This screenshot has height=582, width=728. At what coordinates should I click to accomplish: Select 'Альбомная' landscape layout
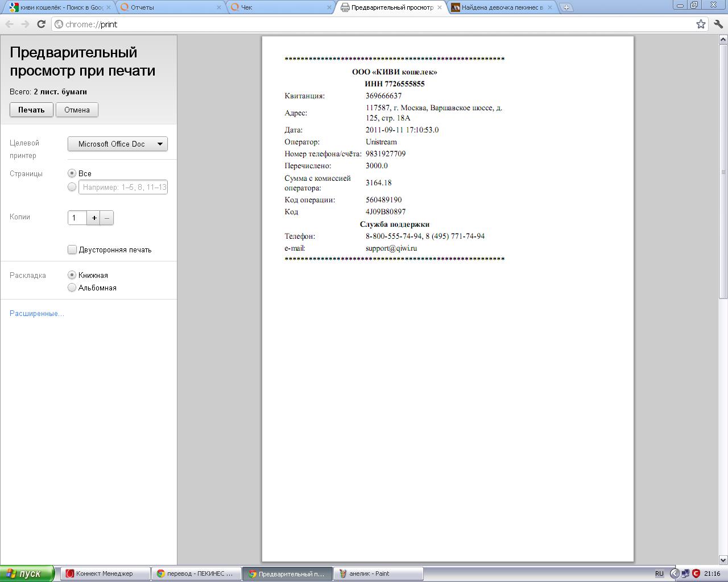click(72, 288)
